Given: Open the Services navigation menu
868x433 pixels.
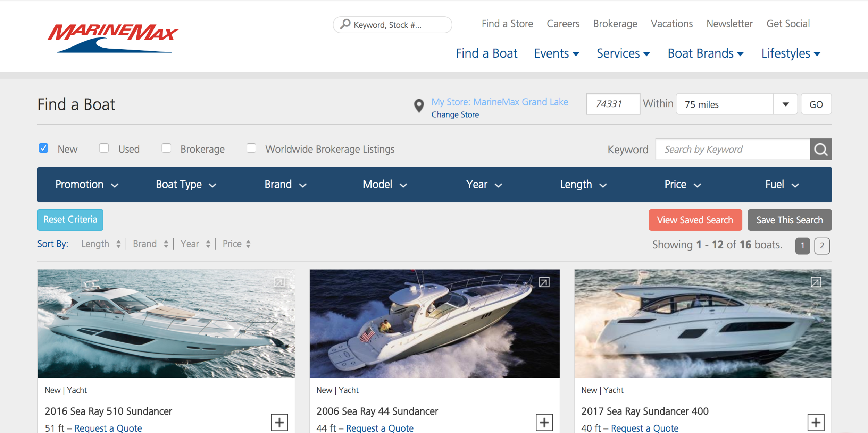Looking at the screenshot, I should pos(623,53).
